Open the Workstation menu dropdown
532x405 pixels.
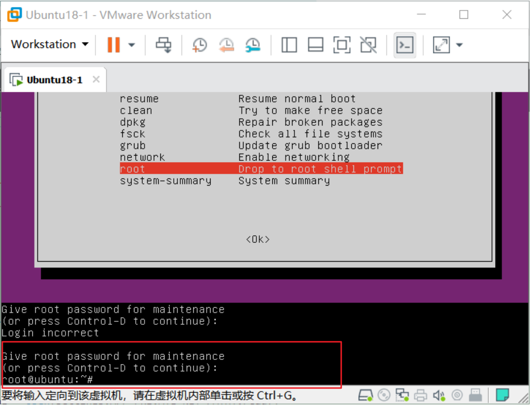tap(50, 44)
